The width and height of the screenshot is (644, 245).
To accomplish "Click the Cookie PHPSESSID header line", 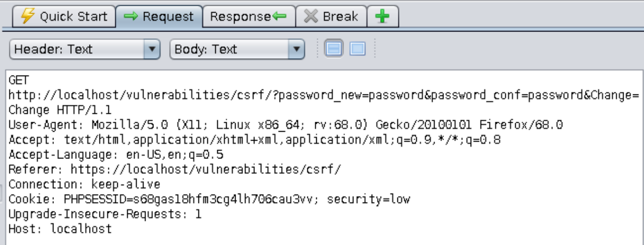I will click(209, 199).
